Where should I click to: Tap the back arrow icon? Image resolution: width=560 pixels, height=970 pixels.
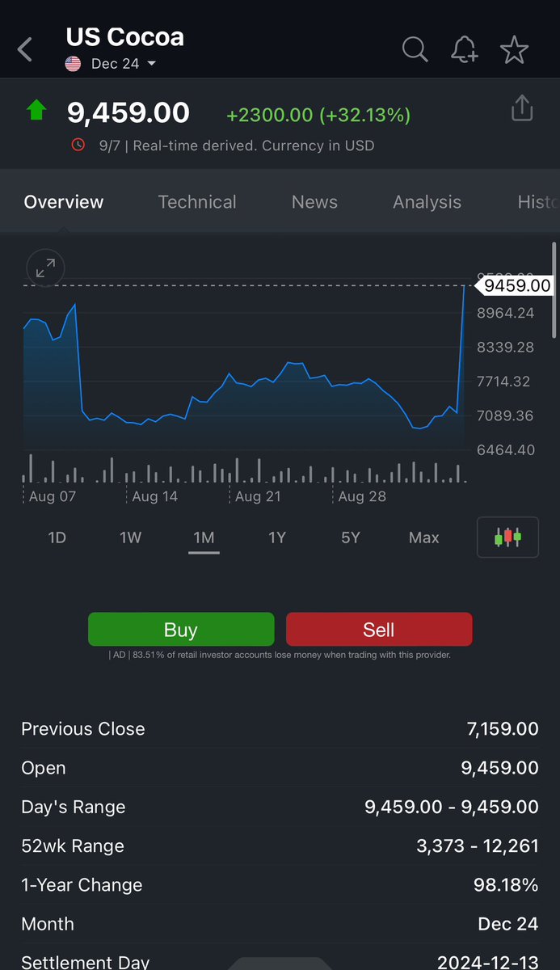pyautogui.click(x=25, y=50)
